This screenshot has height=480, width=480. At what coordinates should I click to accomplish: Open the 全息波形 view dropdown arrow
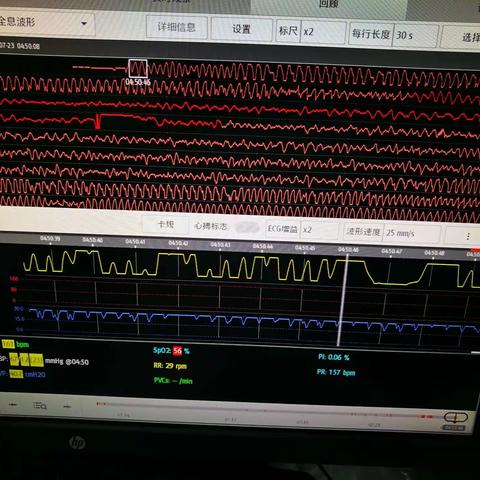(x=84, y=23)
